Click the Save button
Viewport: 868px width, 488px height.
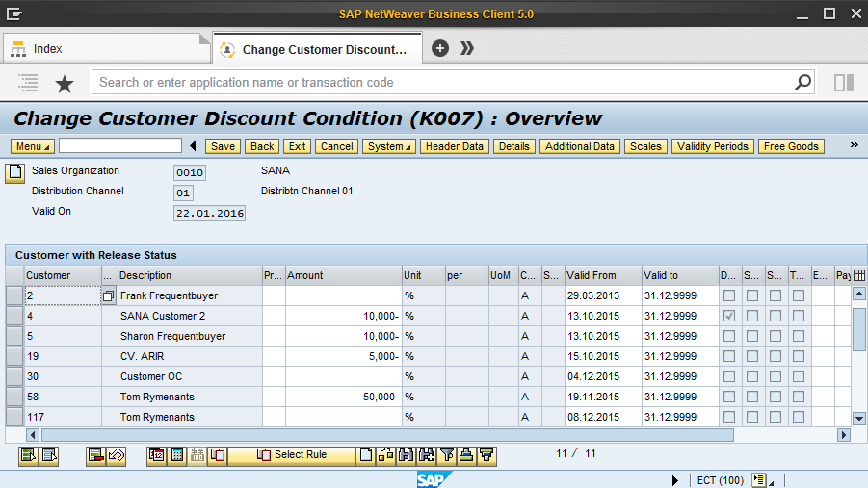[224, 146]
